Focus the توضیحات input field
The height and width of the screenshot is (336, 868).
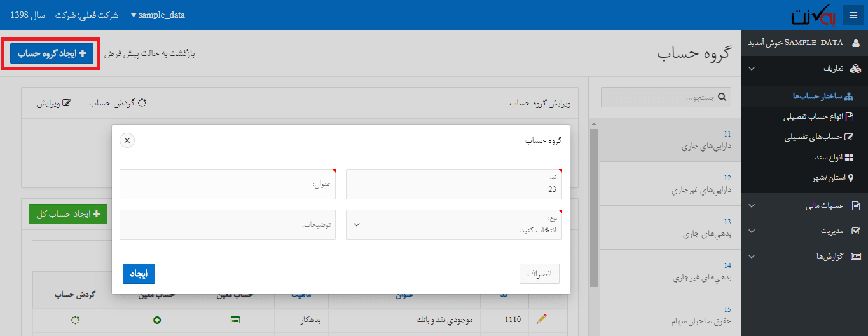[x=228, y=225]
